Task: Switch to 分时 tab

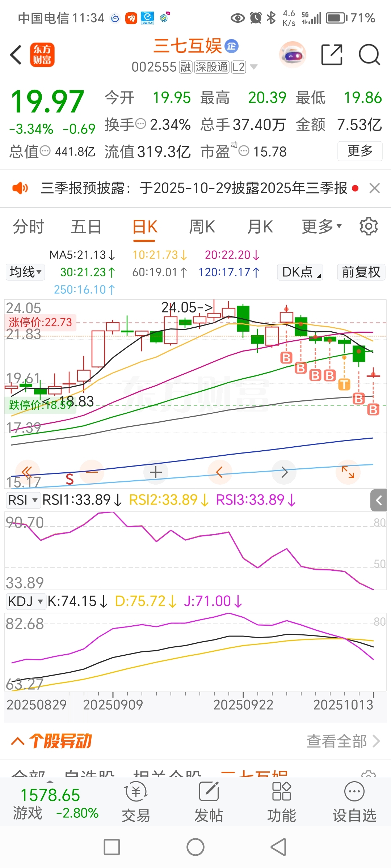Action: click(29, 227)
